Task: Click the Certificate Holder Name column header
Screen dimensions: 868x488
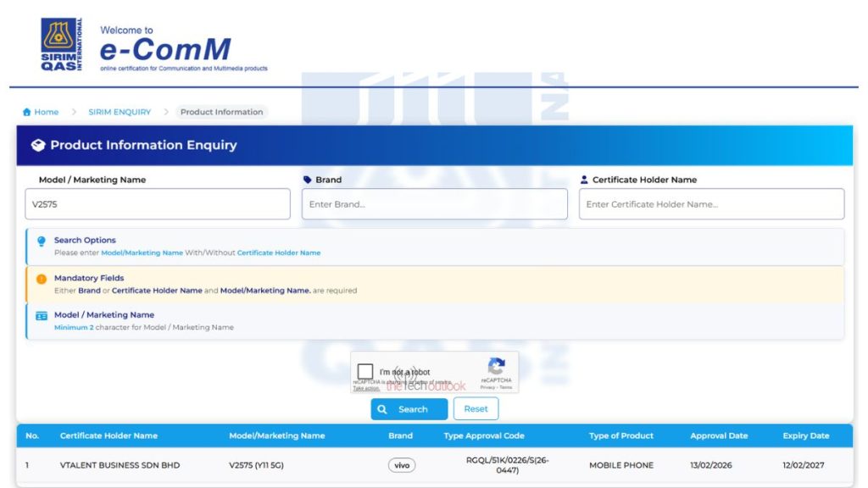Action: pos(108,435)
